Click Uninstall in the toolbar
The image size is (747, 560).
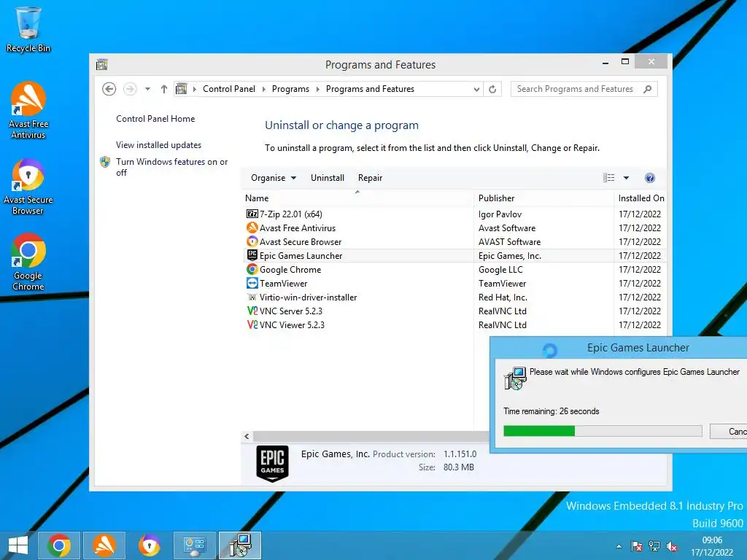[328, 178]
